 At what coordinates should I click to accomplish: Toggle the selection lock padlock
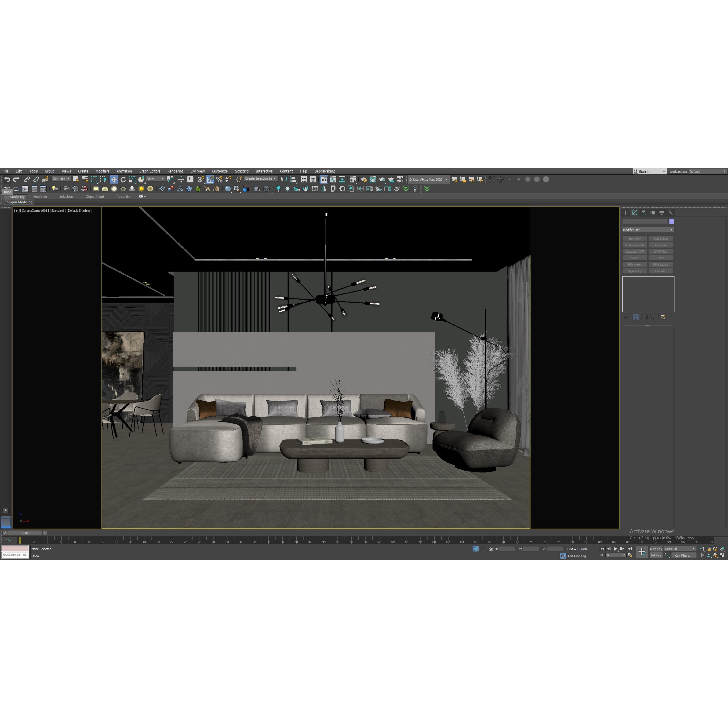483,549
